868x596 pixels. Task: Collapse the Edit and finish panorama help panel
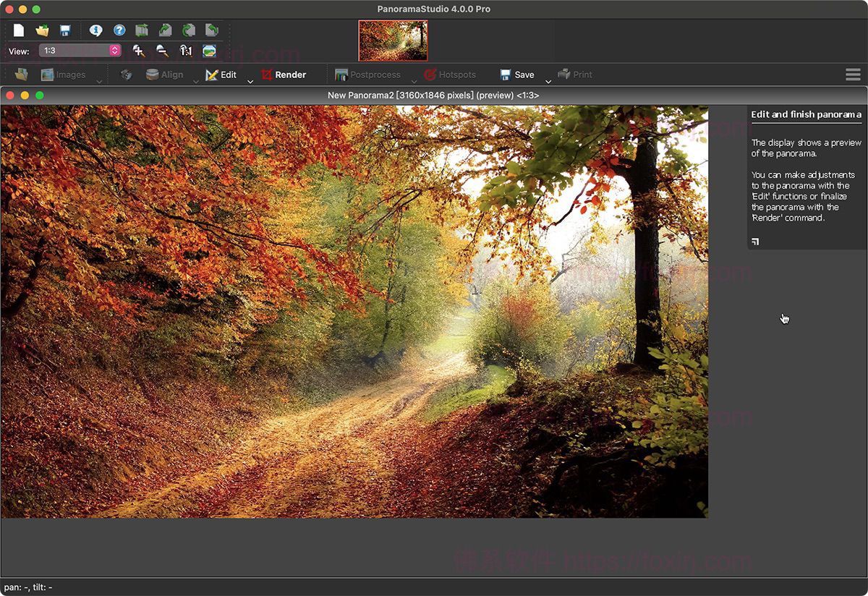pyautogui.click(x=755, y=242)
